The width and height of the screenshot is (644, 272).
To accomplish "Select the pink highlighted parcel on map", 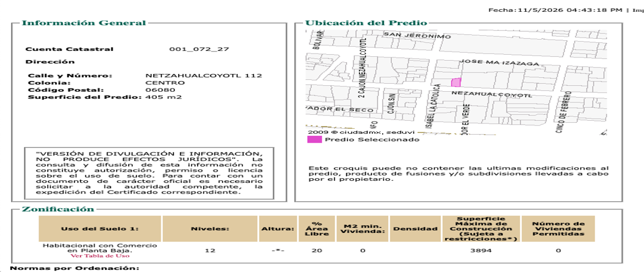I will 456,82.
